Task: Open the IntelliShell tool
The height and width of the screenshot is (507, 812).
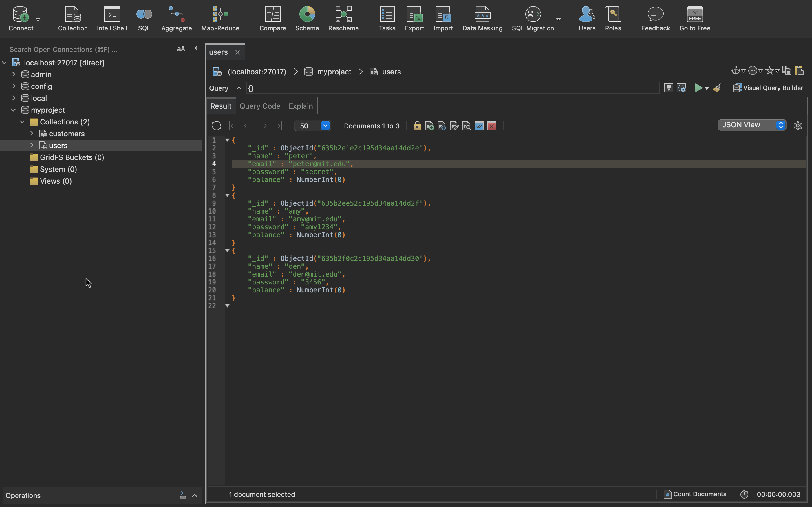Action: pos(112,19)
